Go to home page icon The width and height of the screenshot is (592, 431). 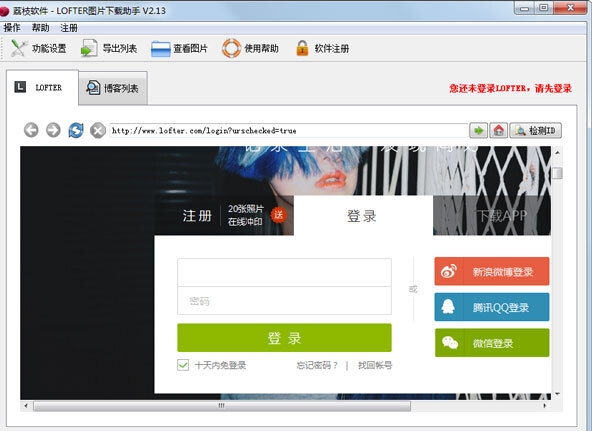click(x=498, y=131)
